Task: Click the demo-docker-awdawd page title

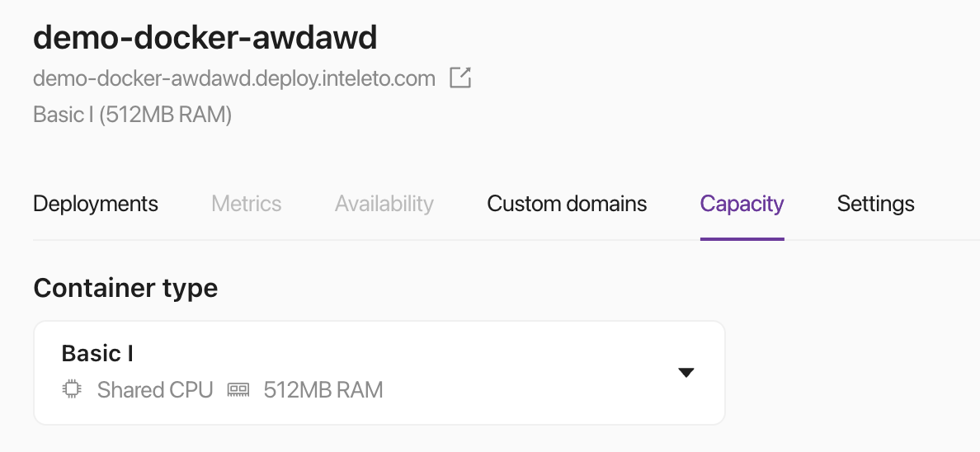Action: coord(205,37)
